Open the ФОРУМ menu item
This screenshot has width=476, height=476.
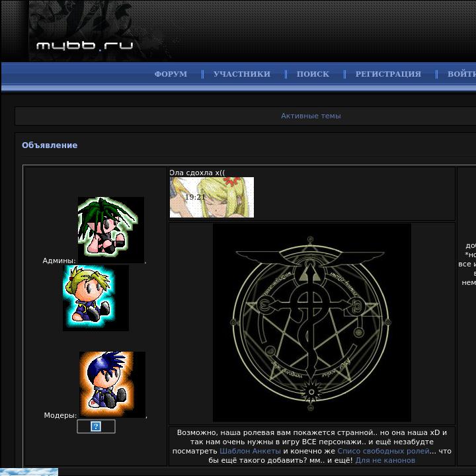click(x=171, y=74)
